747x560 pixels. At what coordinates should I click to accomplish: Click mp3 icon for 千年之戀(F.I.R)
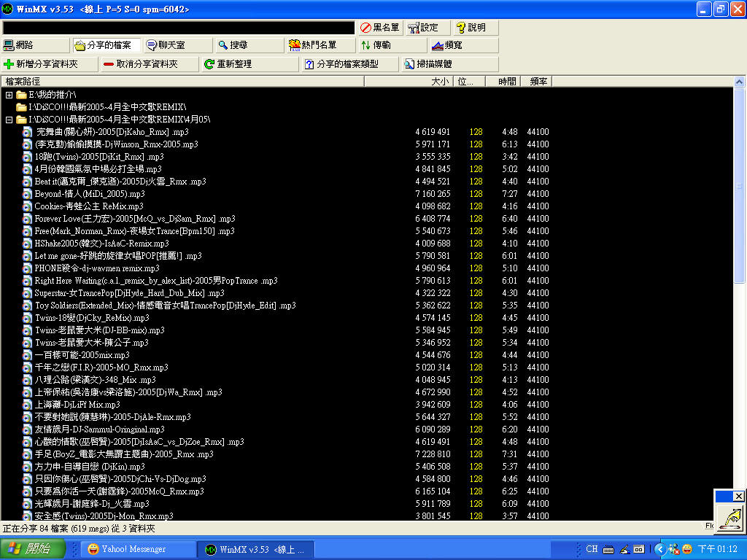point(28,367)
